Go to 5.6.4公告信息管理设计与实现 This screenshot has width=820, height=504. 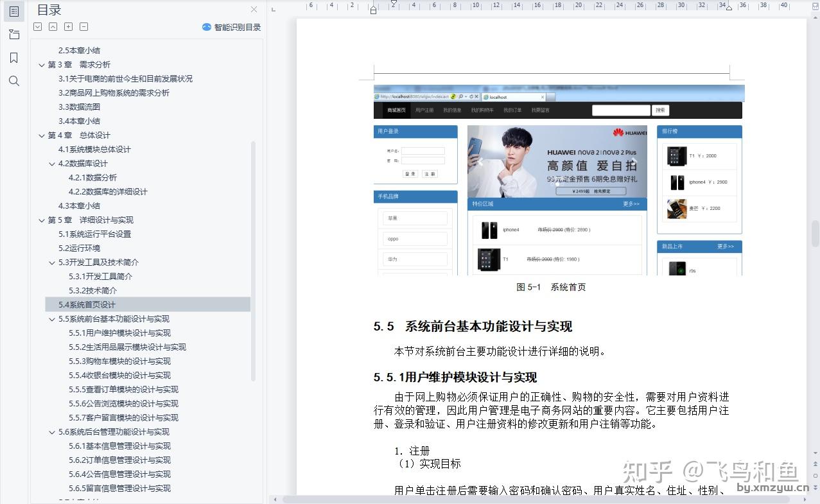tap(119, 474)
